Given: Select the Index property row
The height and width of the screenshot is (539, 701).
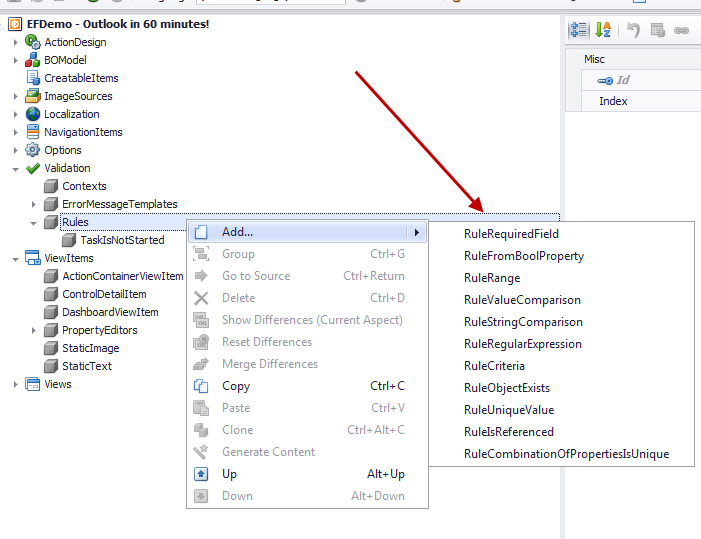Looking at the screenshot, I should tap(641, 101).
